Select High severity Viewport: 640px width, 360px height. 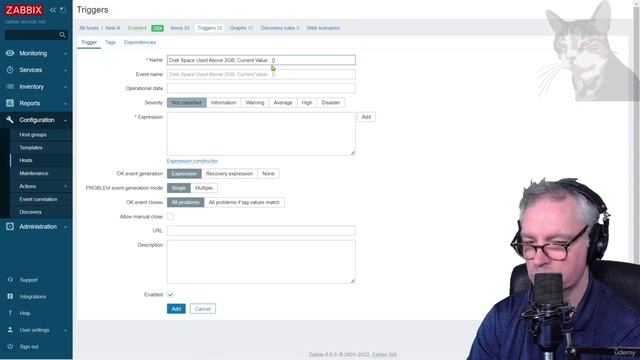[307, 102]
